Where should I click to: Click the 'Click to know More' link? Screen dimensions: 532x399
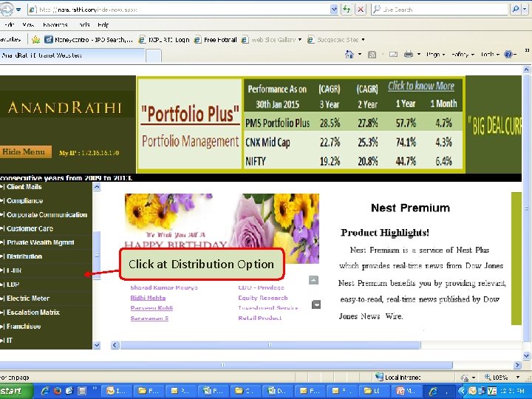point(421,86)
